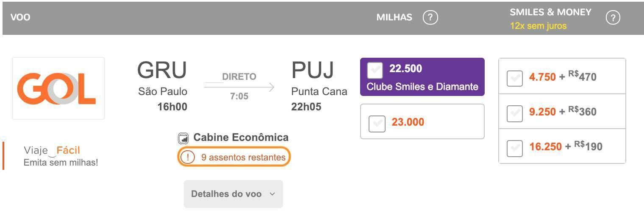Open the Viaje Fácil link

61,155
